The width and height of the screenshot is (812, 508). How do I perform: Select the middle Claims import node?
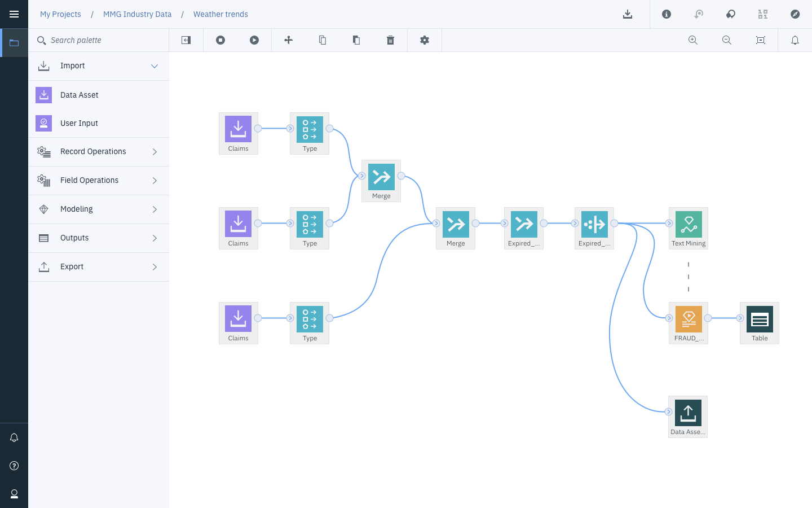pyautogui.click(x=239, y=228)
